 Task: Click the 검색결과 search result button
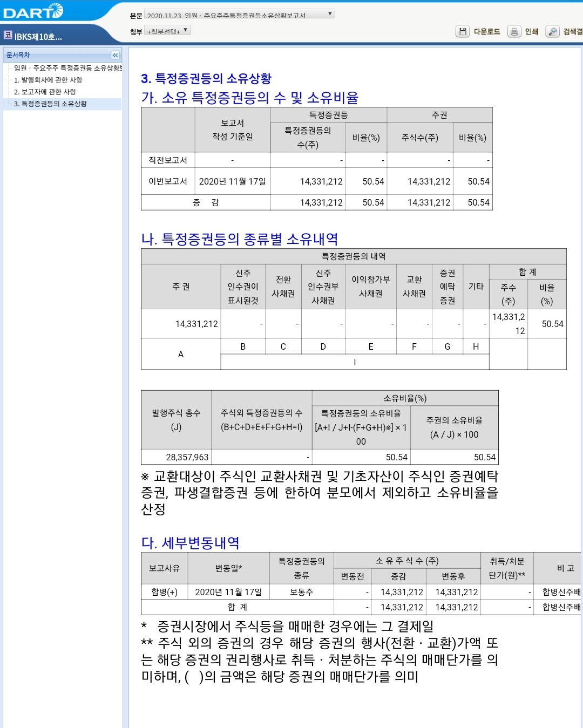click(565, 31)
